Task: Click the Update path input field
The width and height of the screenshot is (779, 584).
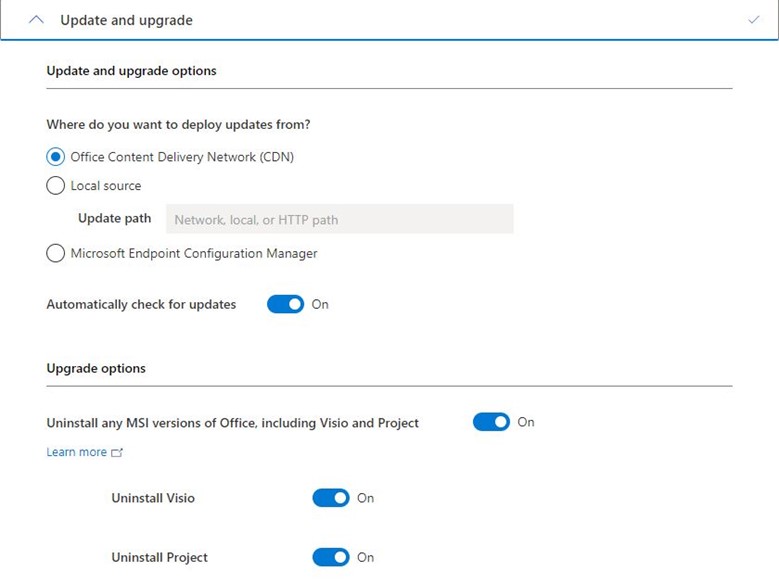Action: pos(339,220)
